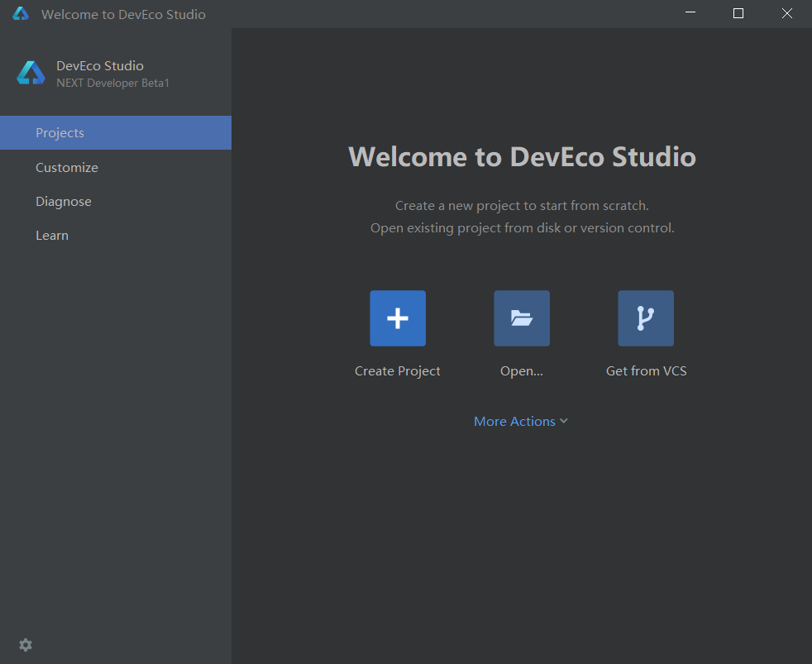Close the DevEco Studio welcome window
This screenshot has height=664, width=812.
point(787,13)
